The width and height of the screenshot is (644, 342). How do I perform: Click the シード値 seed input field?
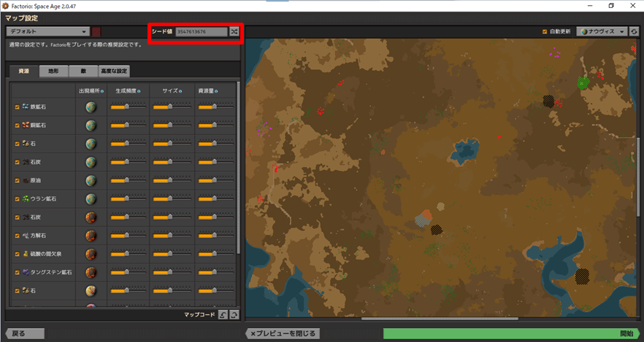pyautogui.click(x=202, y=31)
